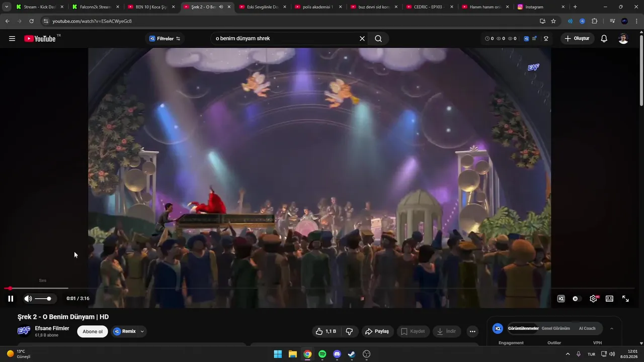Viewport: 644px width, 362px height.
Task: Pause the video with the pause button
Action: click(x=11, y=299)
